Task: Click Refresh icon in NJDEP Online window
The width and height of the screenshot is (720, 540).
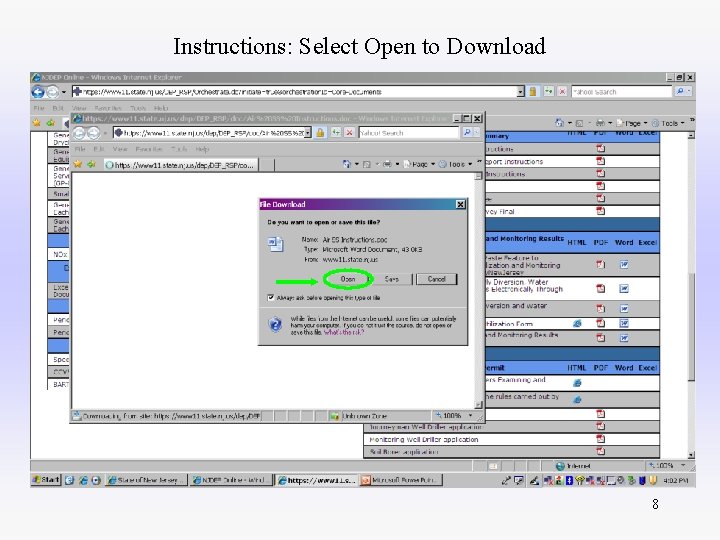Action: 548,91
